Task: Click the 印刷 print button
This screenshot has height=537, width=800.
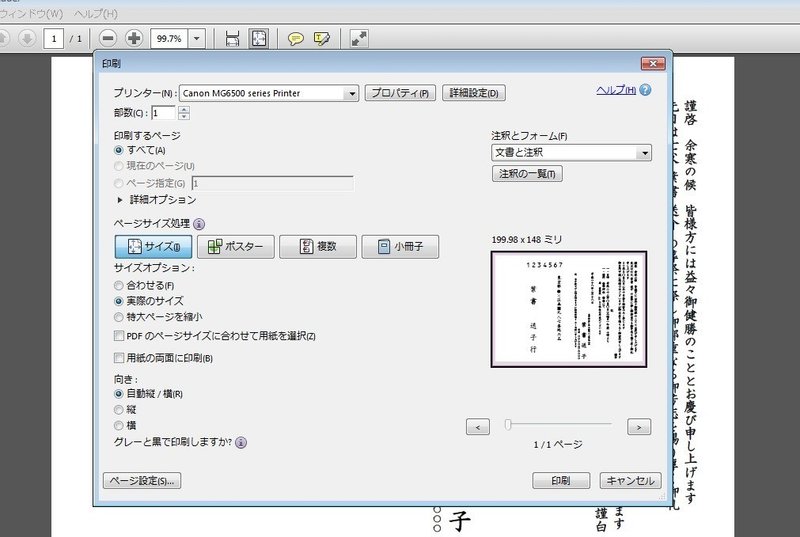Action: 561,480
